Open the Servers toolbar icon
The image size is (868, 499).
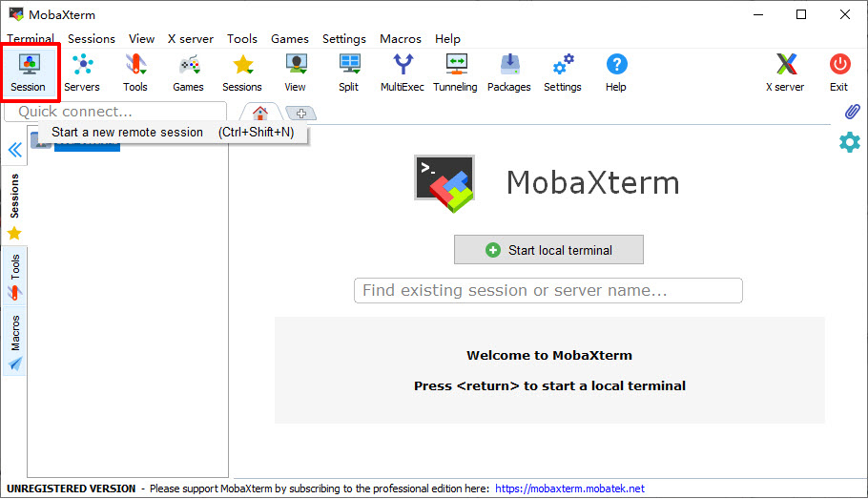[x=82, y=72]
